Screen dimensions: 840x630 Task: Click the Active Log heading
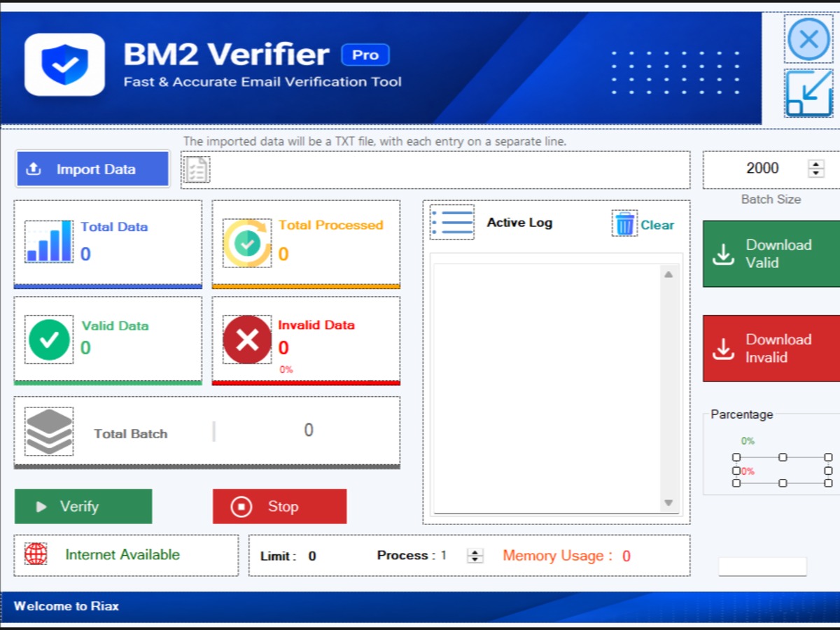(519, 223)
